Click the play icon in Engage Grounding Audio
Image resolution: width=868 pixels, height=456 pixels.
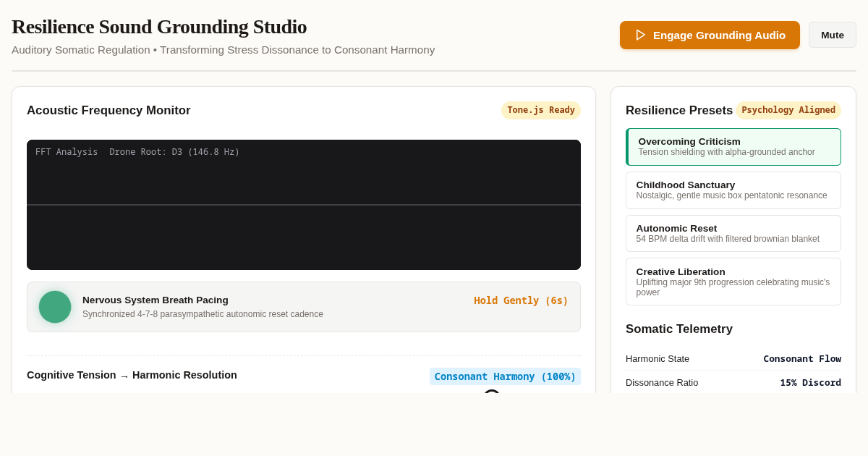click(640, 35)
